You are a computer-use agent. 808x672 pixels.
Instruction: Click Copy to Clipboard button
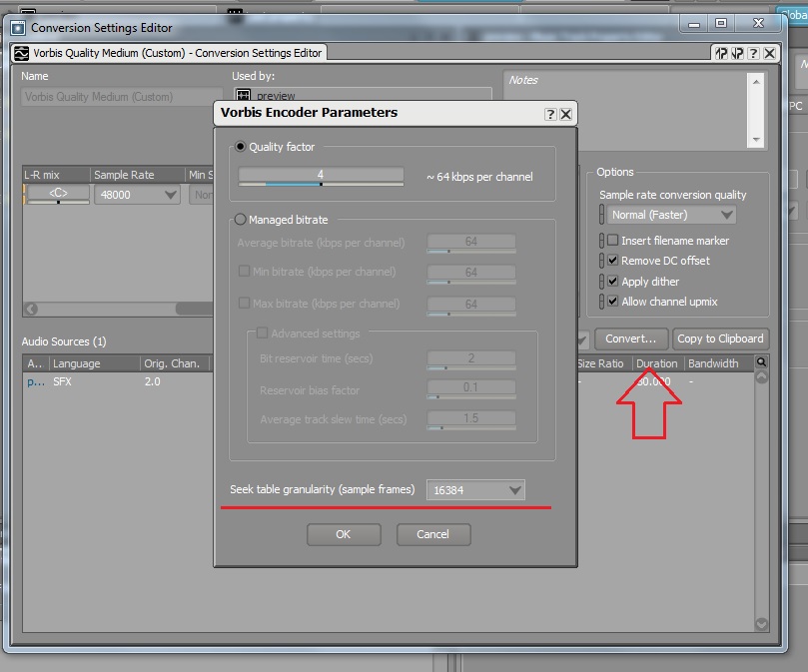720,339
